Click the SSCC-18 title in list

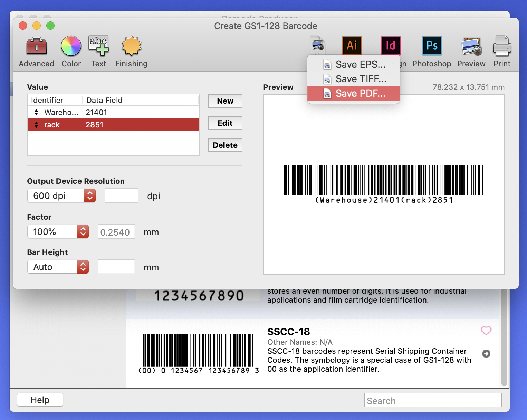289,332
